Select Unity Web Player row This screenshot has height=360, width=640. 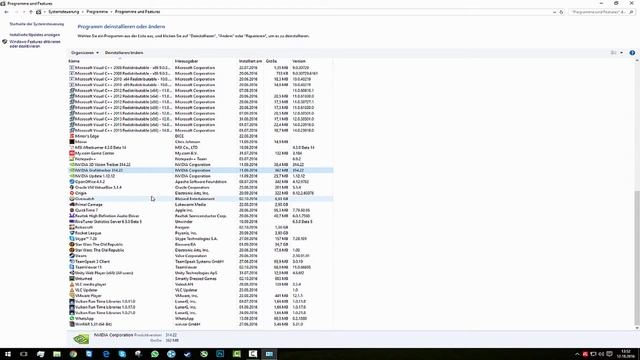(x=200, y=273)
